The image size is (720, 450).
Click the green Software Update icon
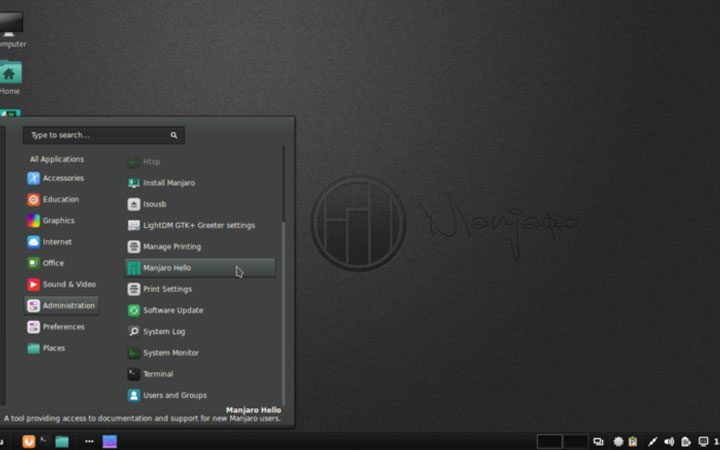click(x=134, y=310)
